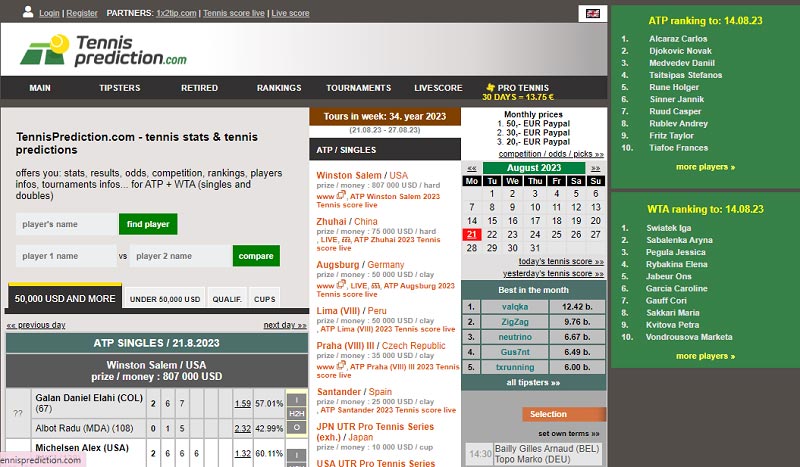The width and height of the screenshot is (800, 467).
Task: Click more players under WTA ranking
Action: coord(705,356)
